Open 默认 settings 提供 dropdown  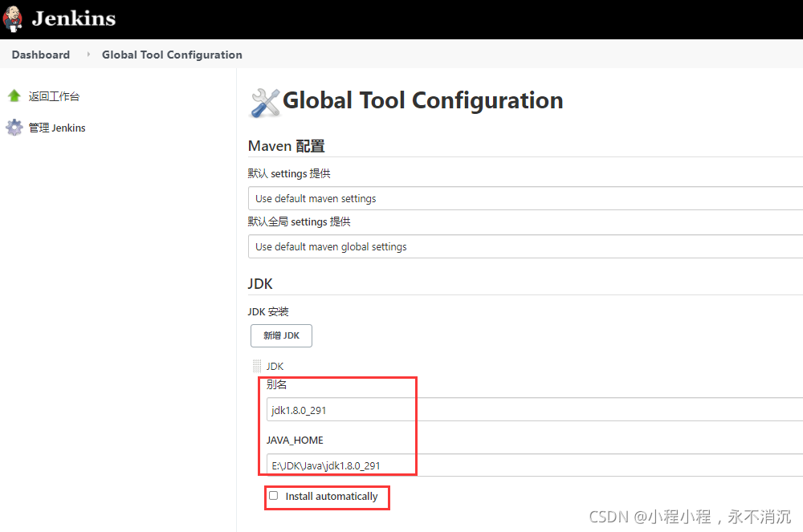click(x=525, y=198)
